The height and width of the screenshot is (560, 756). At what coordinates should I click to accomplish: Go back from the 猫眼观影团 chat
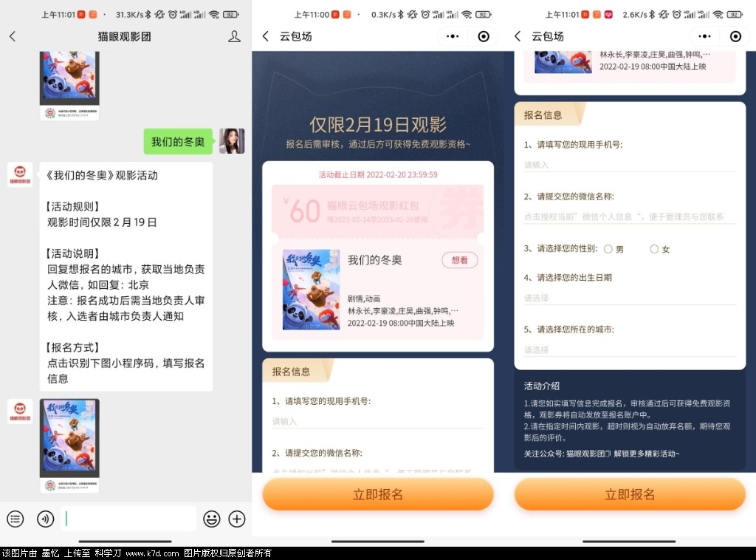[13, 36]
